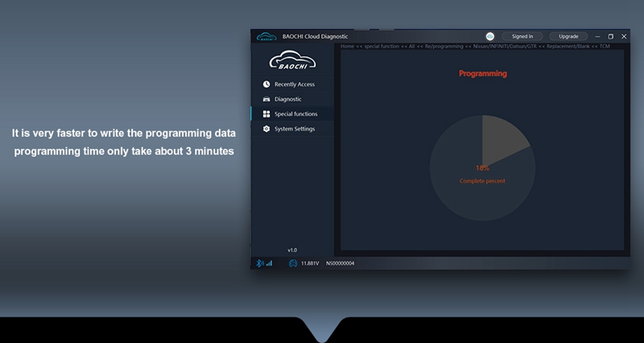Click the gear icon for System Settings
Image resolution: width=644 pixels, height=343 pixels.
[x=266, y=129]
